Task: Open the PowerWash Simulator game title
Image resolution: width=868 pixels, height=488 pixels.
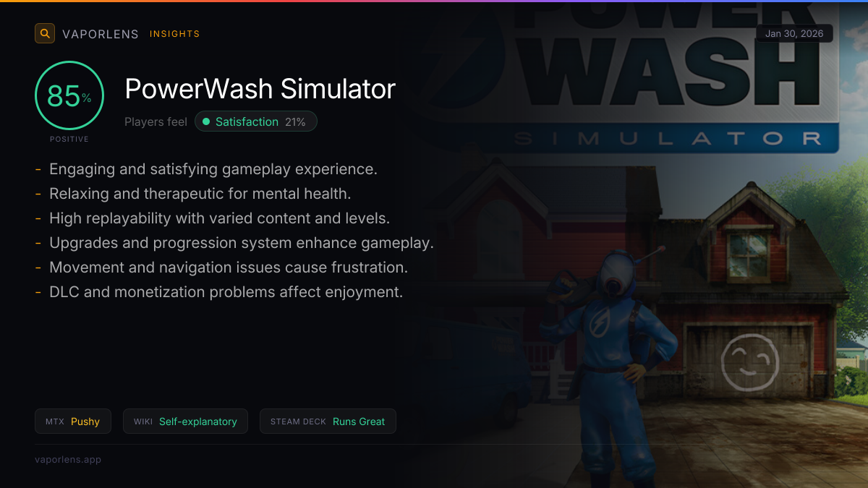Action: (x=260, y=89)
